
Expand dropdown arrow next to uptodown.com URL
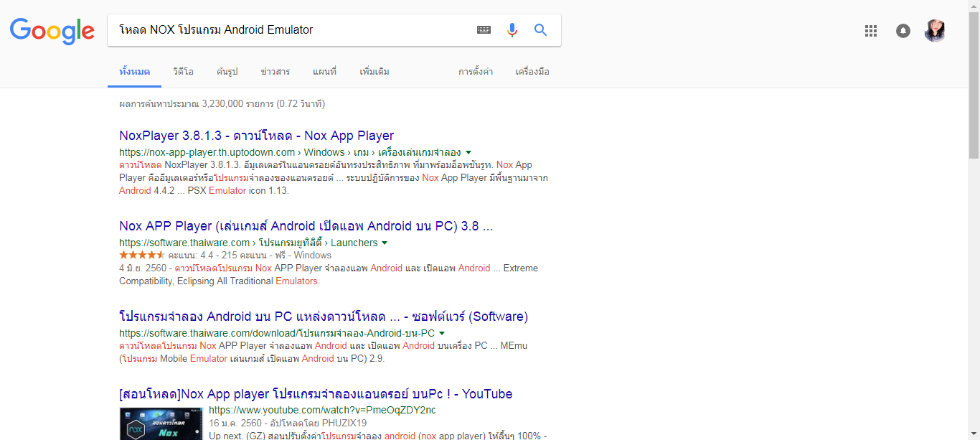[x=468, y=152]
